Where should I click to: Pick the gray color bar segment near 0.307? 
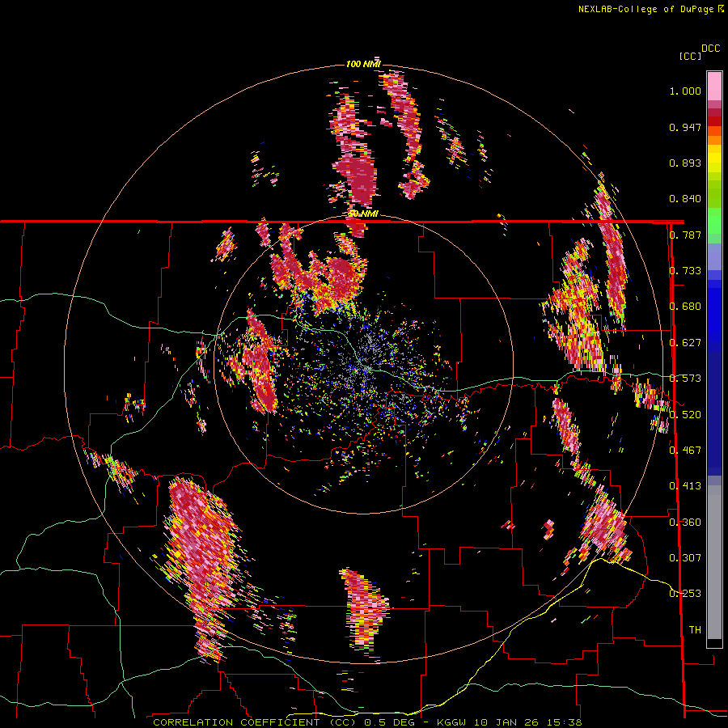(714, 562)
